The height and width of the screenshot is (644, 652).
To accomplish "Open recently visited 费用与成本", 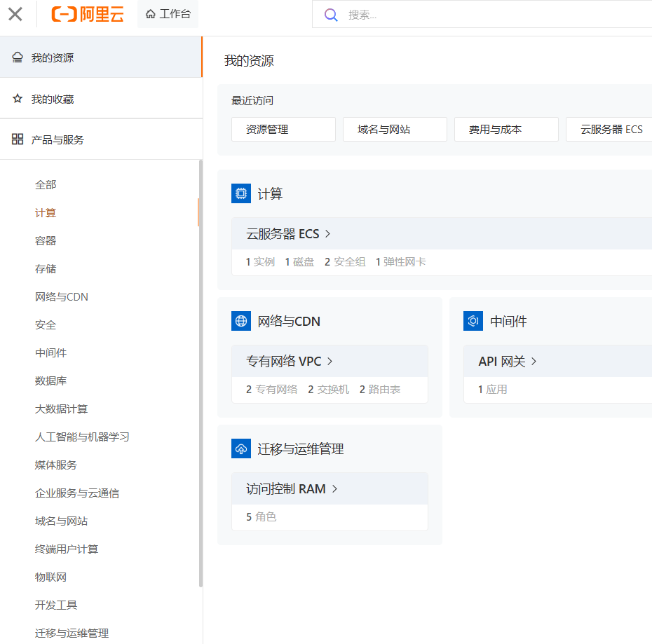I will [506, 130].
